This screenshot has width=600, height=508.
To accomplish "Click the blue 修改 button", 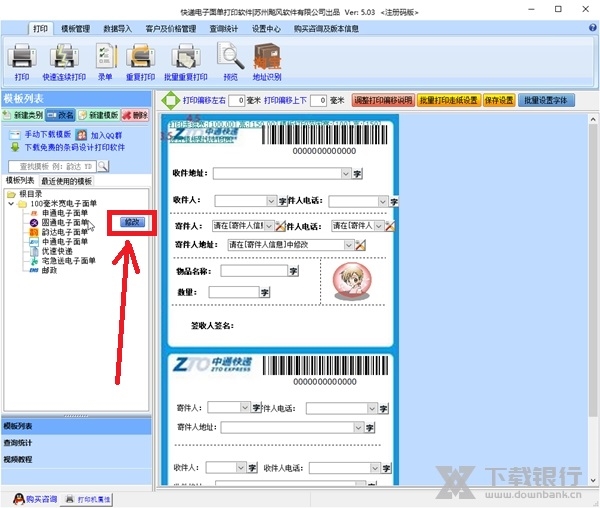I will click(x=132, y=222).
